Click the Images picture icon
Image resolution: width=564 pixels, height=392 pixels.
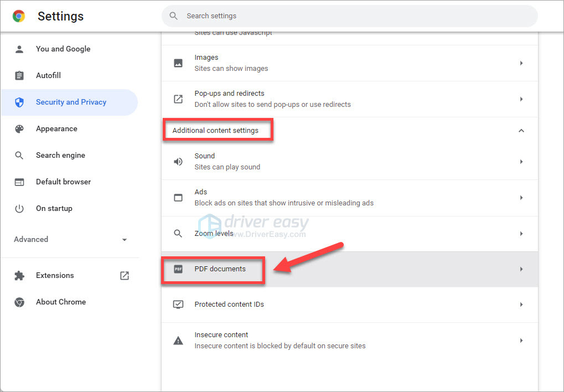pyautogui.click(x=178, y=63)
